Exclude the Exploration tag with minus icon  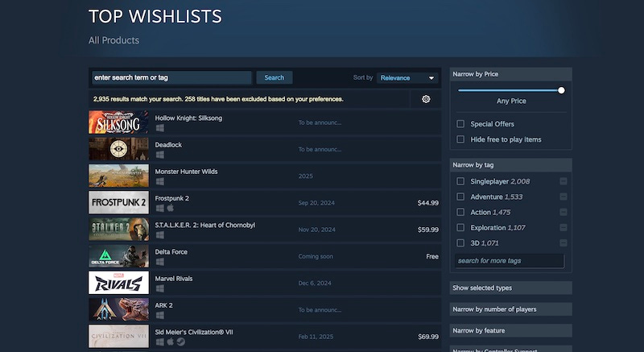pos(563,227)
